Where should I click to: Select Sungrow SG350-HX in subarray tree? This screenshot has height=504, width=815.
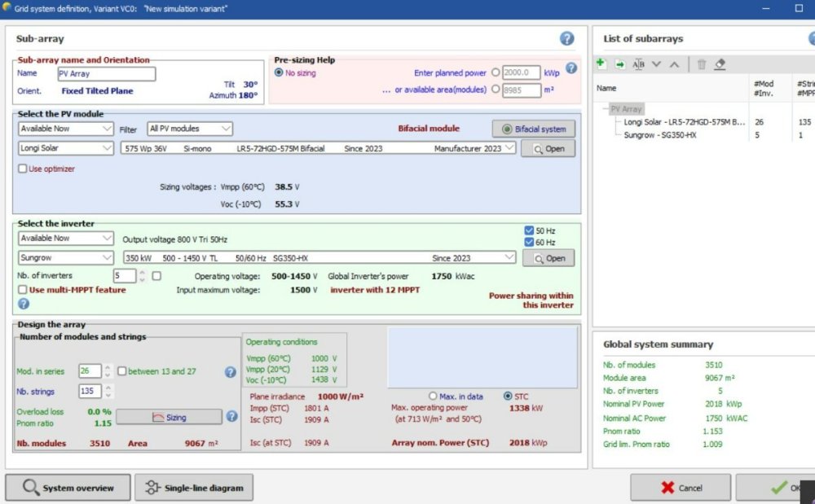659,135
